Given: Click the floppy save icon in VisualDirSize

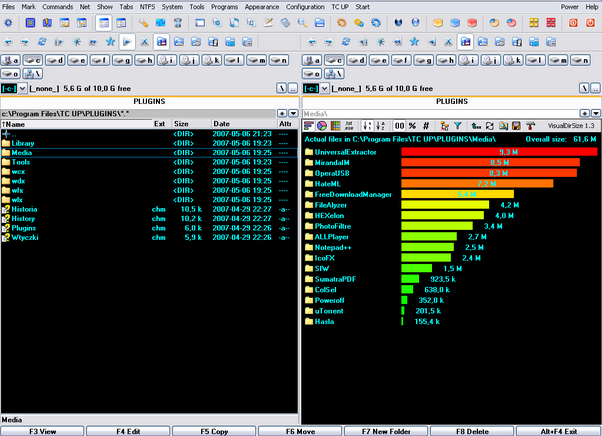Looking at the screenshot, I should coord(516,126).
